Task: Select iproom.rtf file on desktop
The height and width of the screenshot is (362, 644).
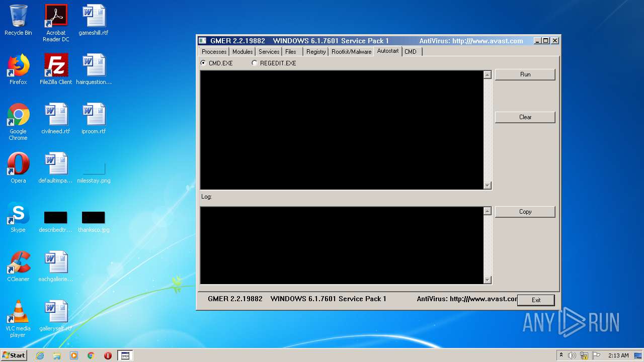Action: click(94, 119)
